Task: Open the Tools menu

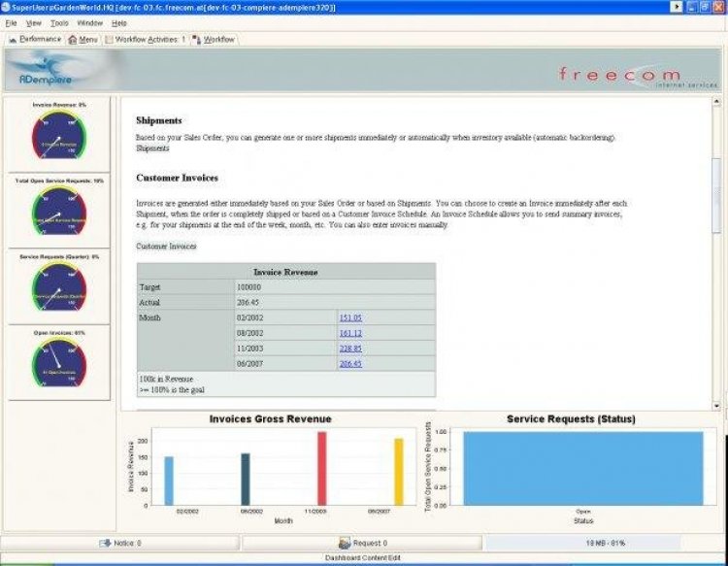Action: coord(59,22)
